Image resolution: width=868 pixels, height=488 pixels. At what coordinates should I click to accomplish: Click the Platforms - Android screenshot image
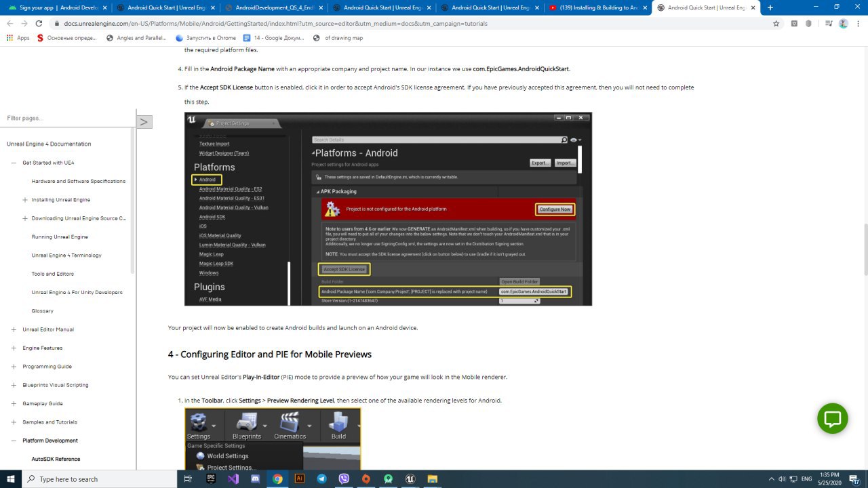(x=388, y=209)
